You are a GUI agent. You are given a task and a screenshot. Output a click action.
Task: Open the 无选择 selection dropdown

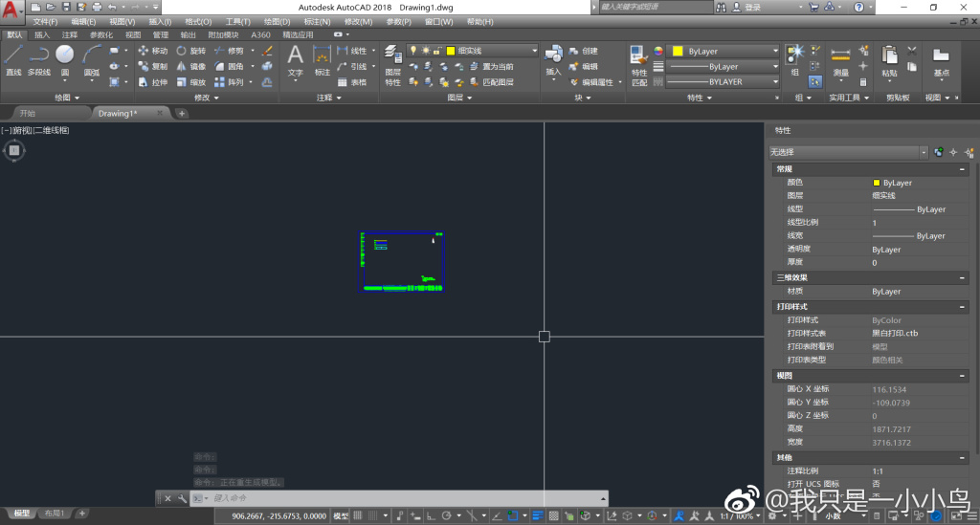point(848,152)
